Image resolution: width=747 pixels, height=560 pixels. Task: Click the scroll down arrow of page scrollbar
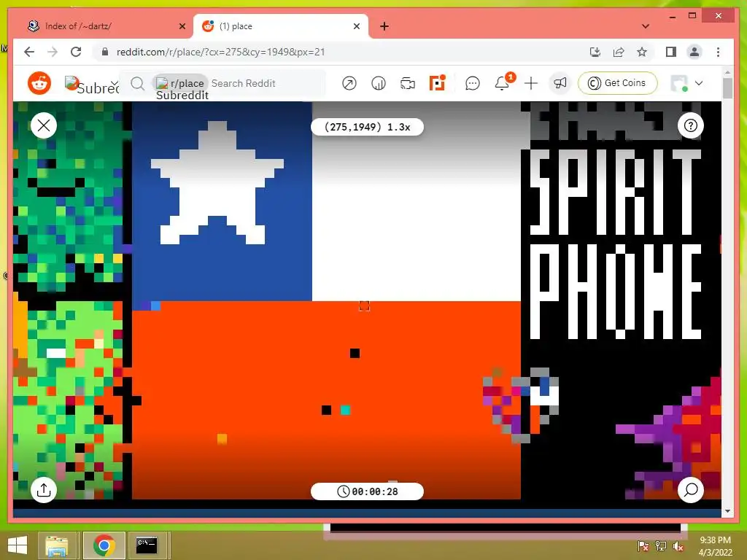point(727,511)
